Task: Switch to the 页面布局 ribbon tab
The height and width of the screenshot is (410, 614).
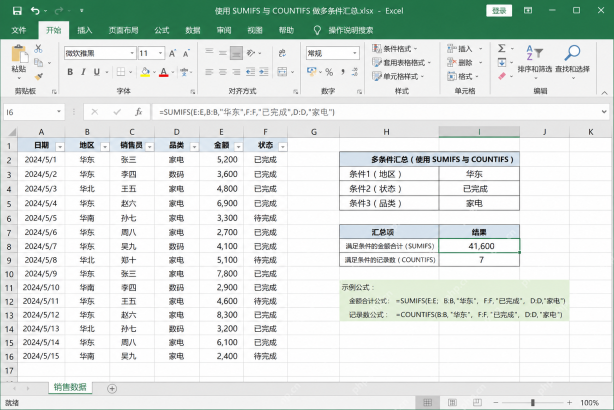Action: pyautogui.click(x=123, y=30)
